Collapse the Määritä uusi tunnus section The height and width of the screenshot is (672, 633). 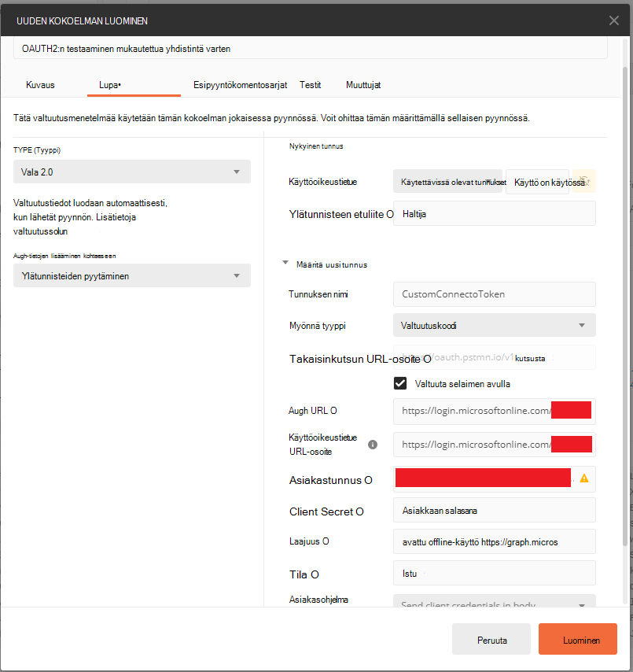tap(285, 263)
